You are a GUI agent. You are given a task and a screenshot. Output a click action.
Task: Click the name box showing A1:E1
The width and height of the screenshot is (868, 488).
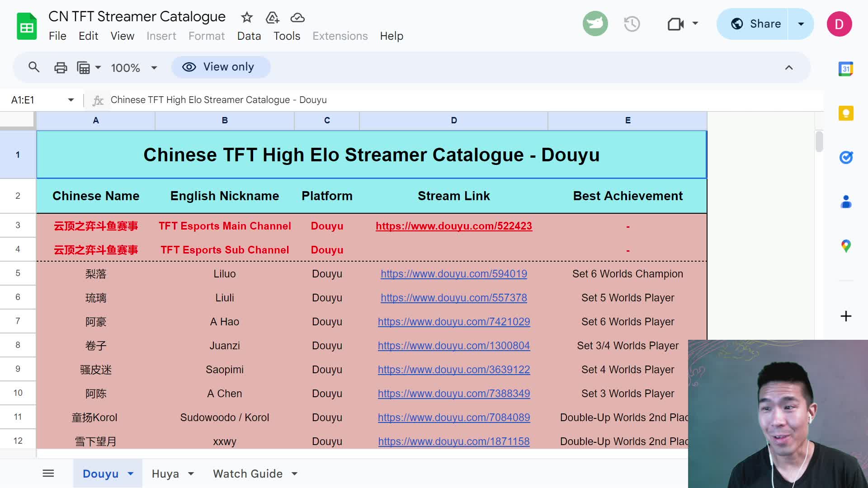36,100
